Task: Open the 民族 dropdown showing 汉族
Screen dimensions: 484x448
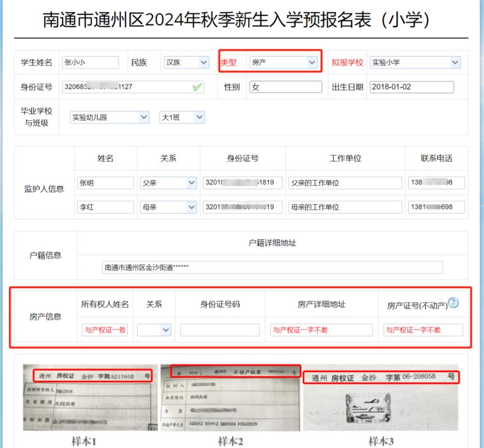Action: 187,62
